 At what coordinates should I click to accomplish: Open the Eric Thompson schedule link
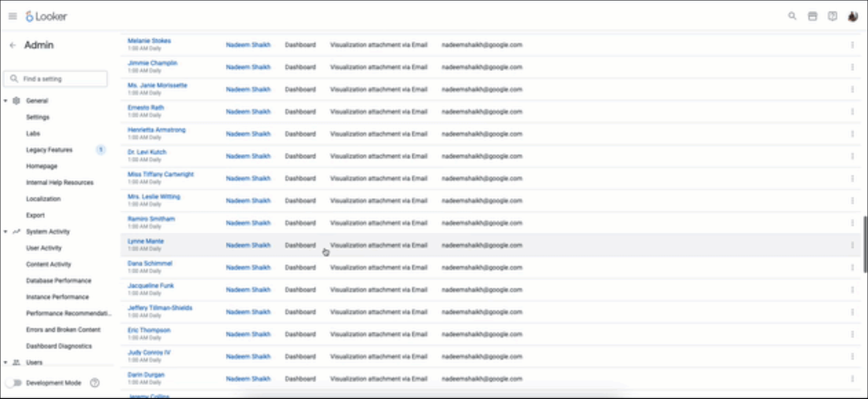click(149, 330)
